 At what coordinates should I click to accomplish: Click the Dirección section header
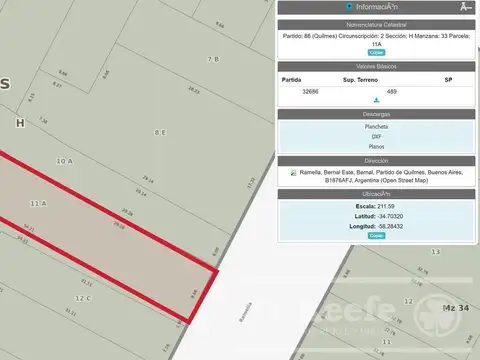click(x=376, y=161)
